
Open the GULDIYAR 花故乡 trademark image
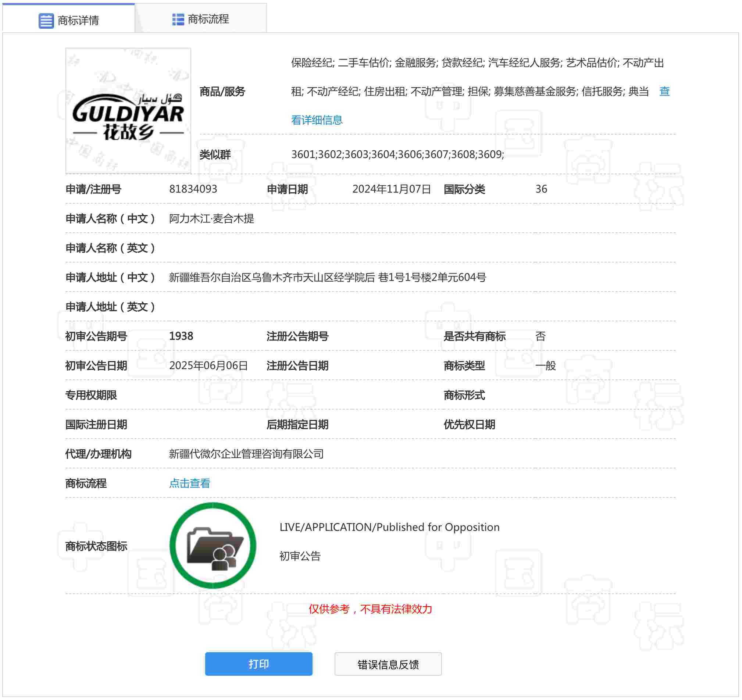(x=128, y=111)
